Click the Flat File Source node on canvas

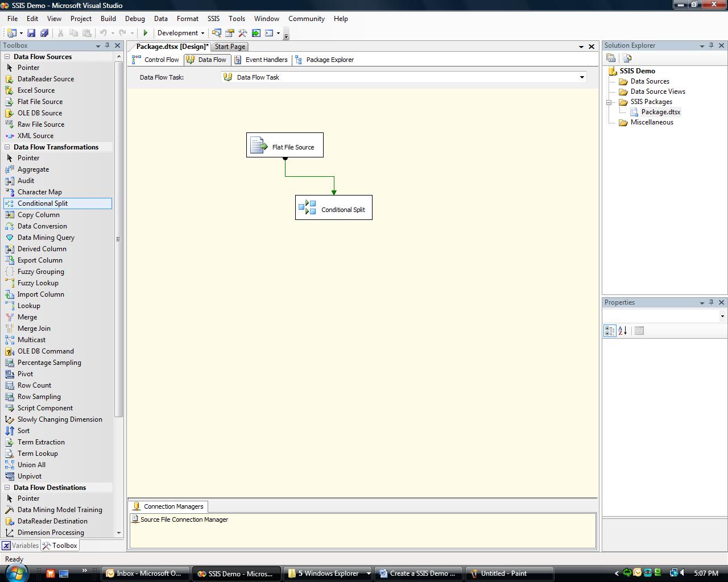[x=285, y=145]
